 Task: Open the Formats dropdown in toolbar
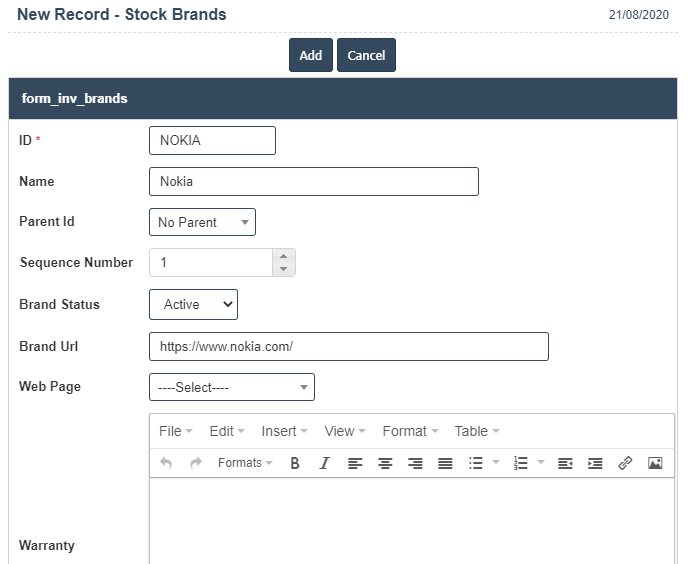[245, 463]
